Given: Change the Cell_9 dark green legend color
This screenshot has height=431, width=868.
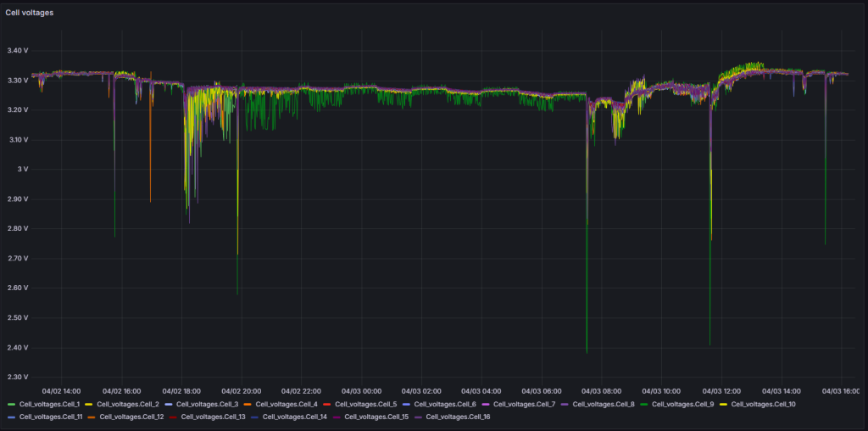Looking at the screenshot, I should [645, 405].
